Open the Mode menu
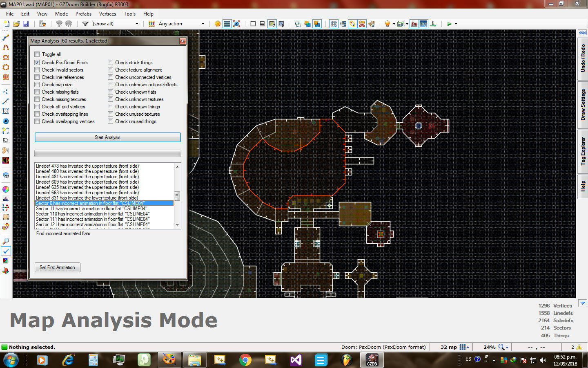Image resolution: width=588 pixels, height=368 pixels. [x=61, y=13]
